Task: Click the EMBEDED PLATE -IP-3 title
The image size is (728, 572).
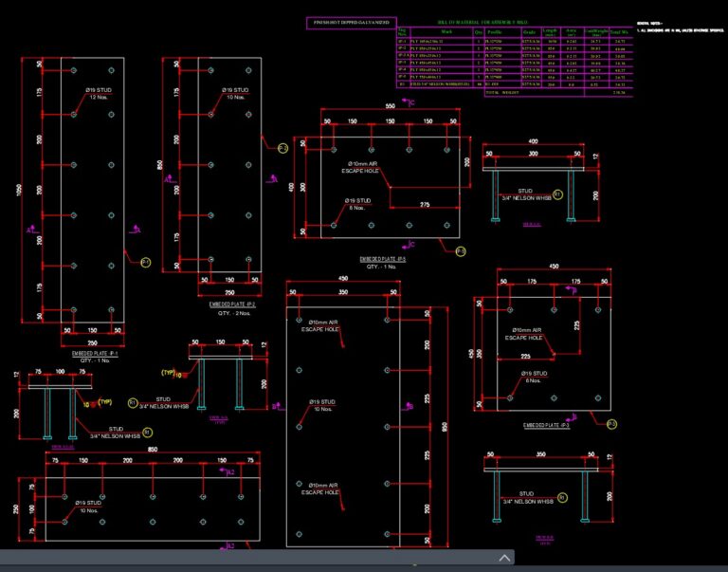Action: [546, 425]
